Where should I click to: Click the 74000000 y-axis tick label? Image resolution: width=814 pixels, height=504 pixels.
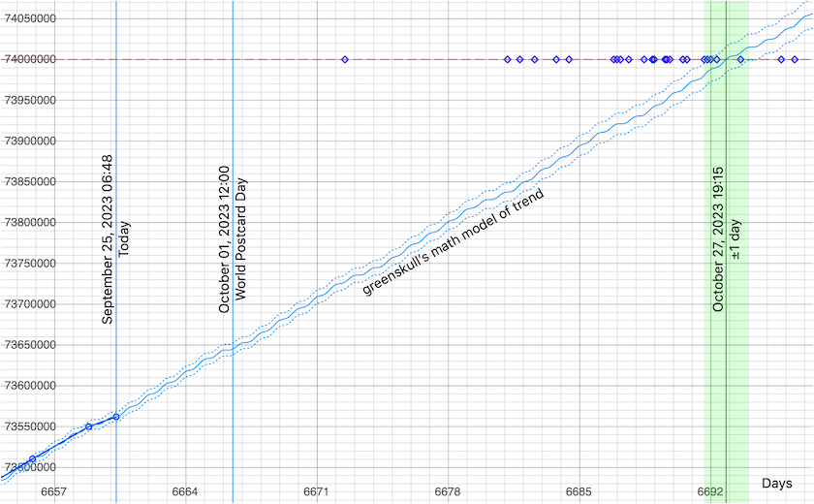click(x=28, y=60)
